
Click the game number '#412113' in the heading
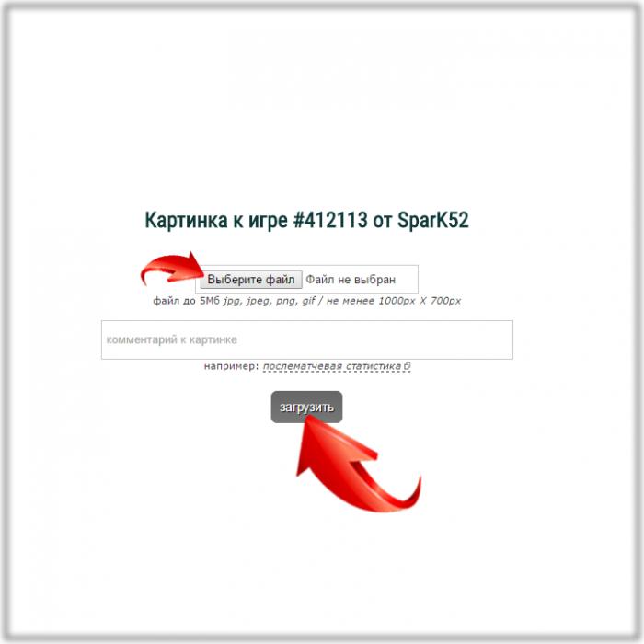tap(330, 220)
